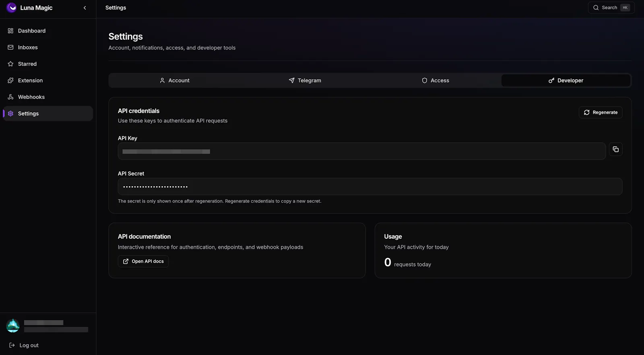
Task: Click the Dashboard grid icon
Action: pos(10,31)
